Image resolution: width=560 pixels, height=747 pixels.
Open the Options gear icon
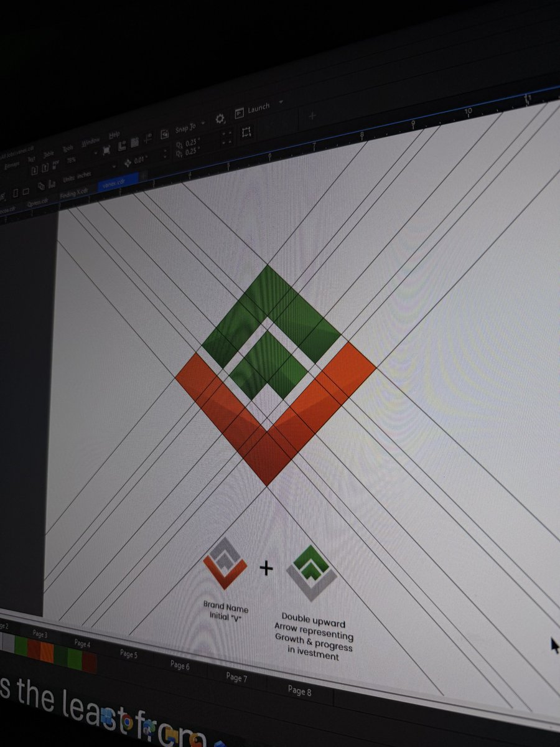220,119
